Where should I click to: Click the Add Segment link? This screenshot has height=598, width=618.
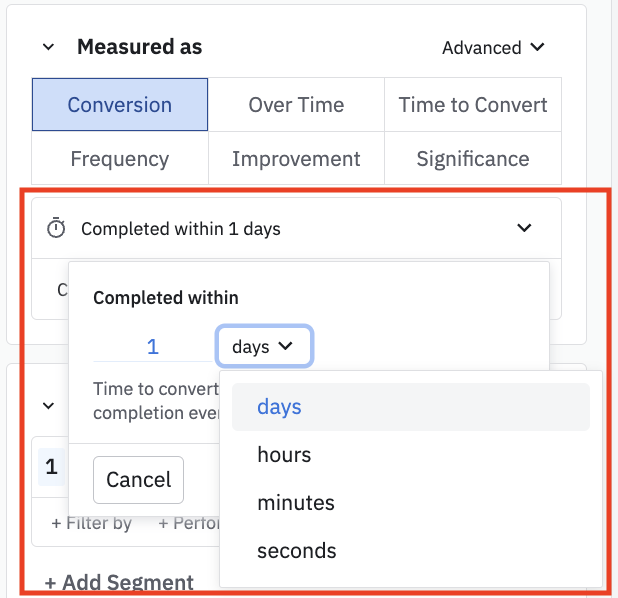coord(119,583)
